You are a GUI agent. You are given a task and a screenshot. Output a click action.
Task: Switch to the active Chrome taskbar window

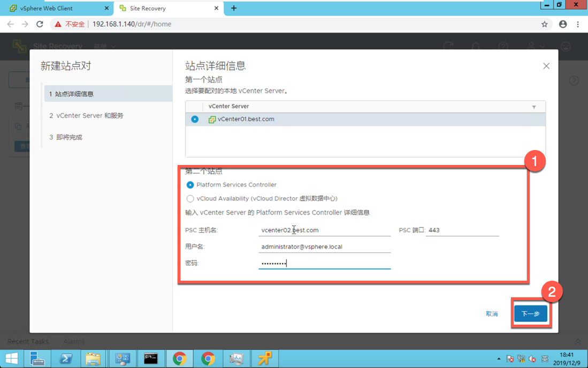tap(180, 358)
